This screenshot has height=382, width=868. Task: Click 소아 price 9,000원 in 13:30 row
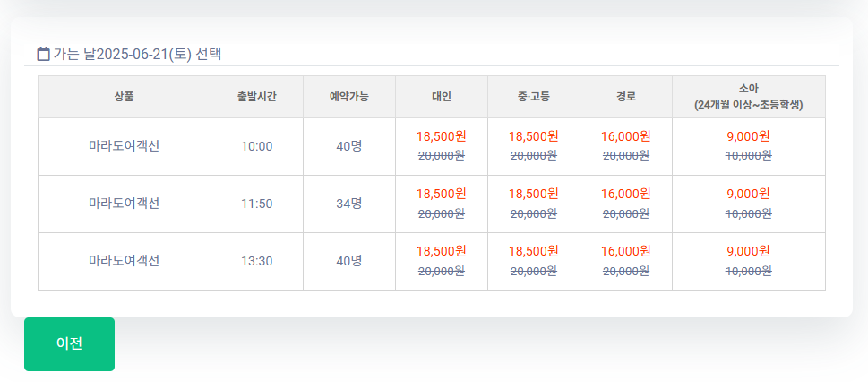[x=749, y=250]
